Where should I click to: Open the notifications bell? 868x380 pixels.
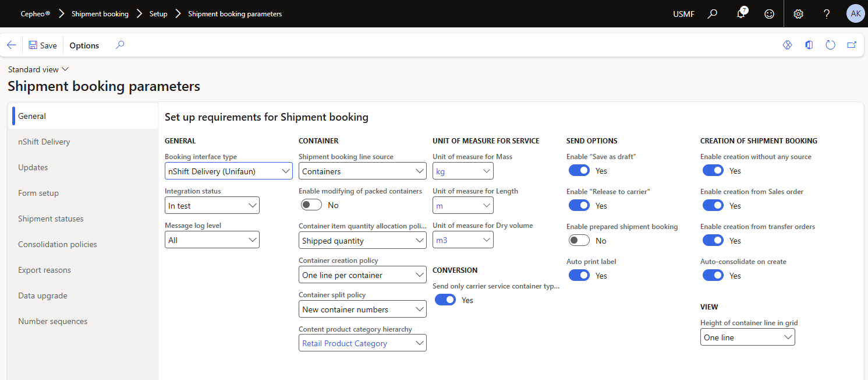coord(741,14)
